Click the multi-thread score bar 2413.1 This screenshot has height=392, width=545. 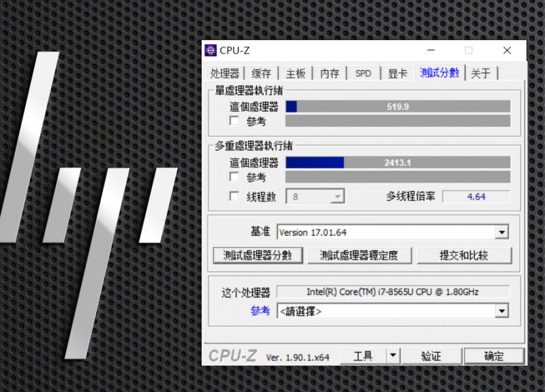pos(398,163)
